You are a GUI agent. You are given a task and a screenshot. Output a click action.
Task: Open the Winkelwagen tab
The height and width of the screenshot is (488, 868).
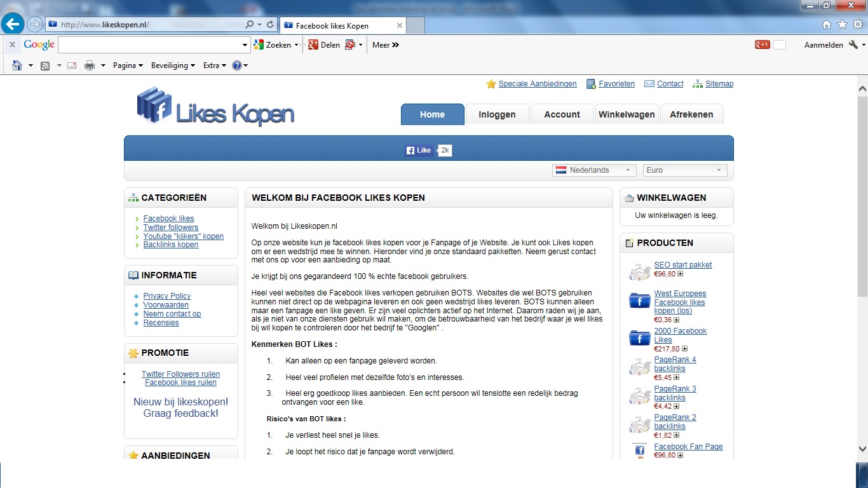[627, 114]
